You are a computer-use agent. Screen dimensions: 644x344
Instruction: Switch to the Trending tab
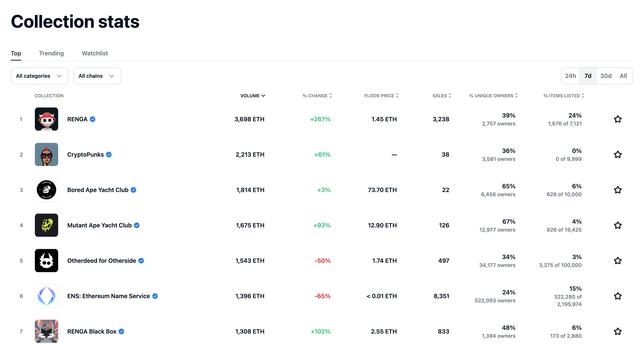(x=51, y=53)
